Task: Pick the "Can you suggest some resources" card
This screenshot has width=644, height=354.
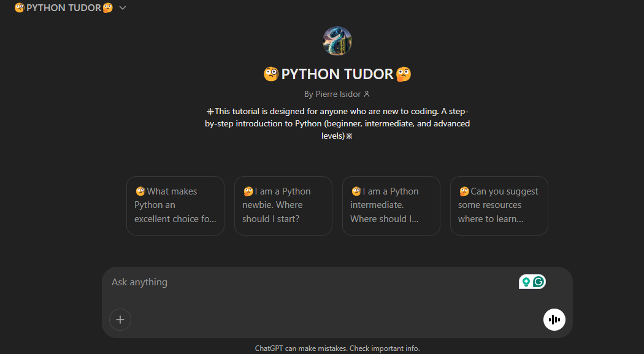Action: tap(499, 206)
